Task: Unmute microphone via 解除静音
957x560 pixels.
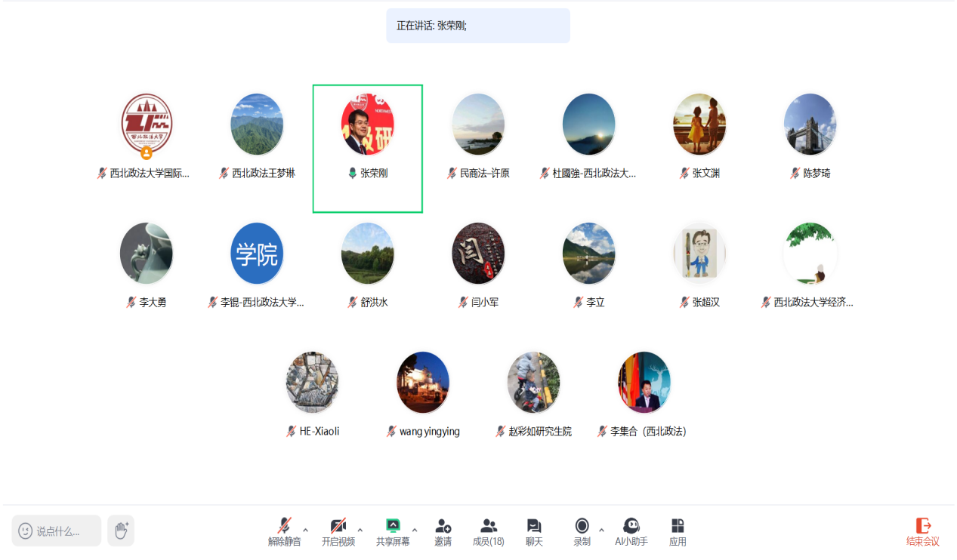Action: click(284, 526)
